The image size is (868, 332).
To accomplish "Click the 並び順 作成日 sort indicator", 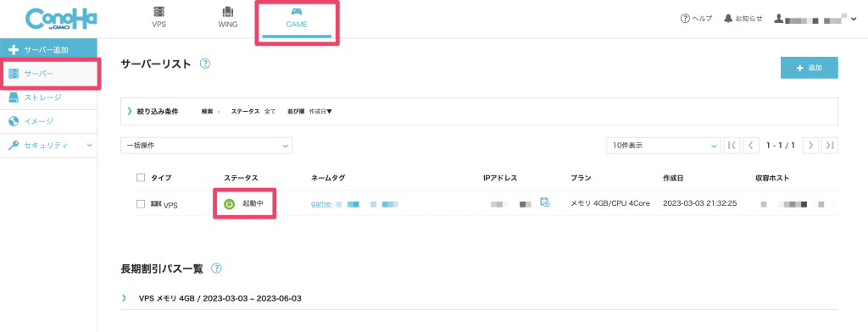I will [309, 111].
